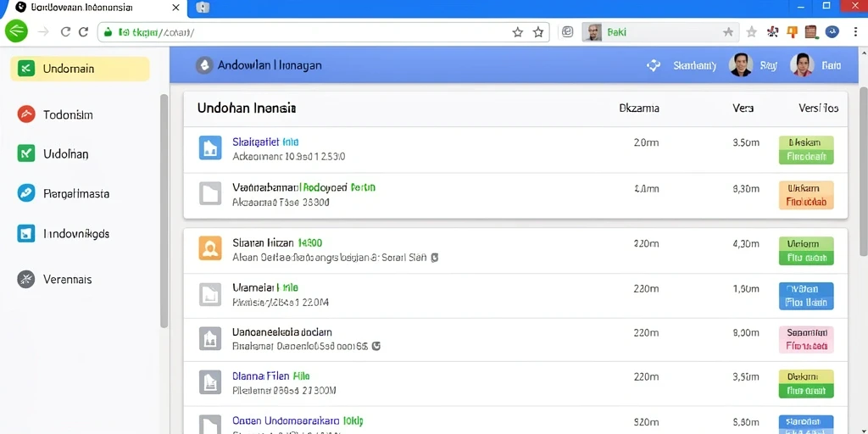
Task: Click the pink status button in Uanoaneslcoia row
Action: 805,340
